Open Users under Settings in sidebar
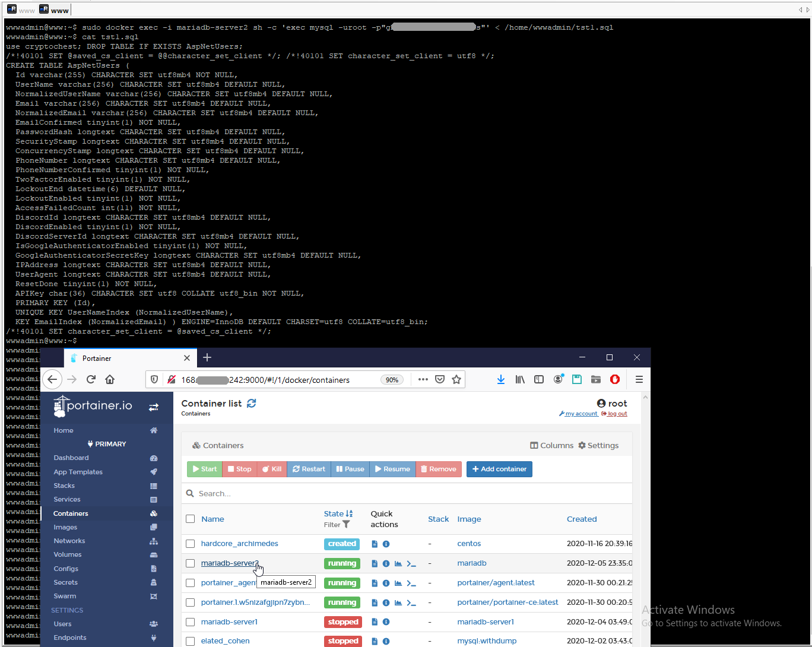Image resolution: width=812 pixels, height=647 pixels. tap(62, 624)
